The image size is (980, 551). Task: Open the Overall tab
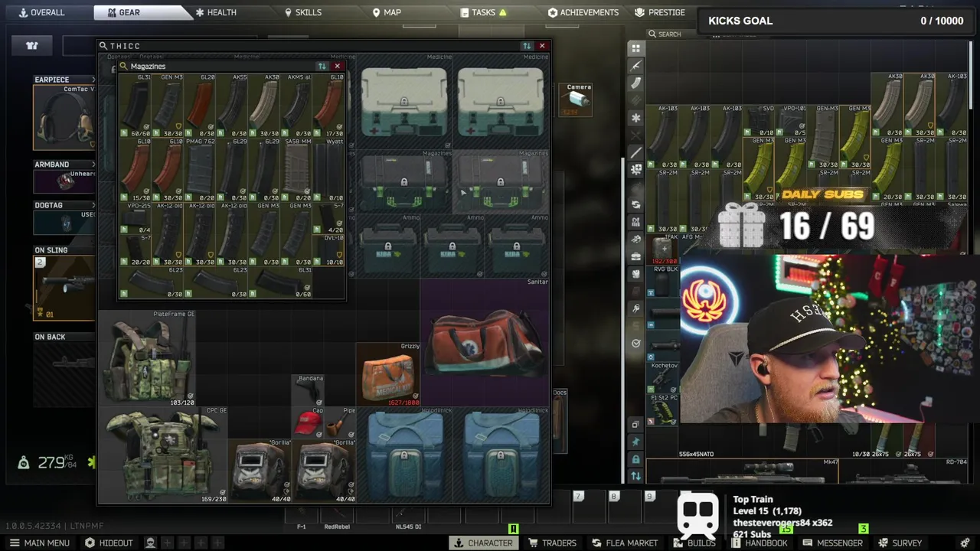coord(42,12)
